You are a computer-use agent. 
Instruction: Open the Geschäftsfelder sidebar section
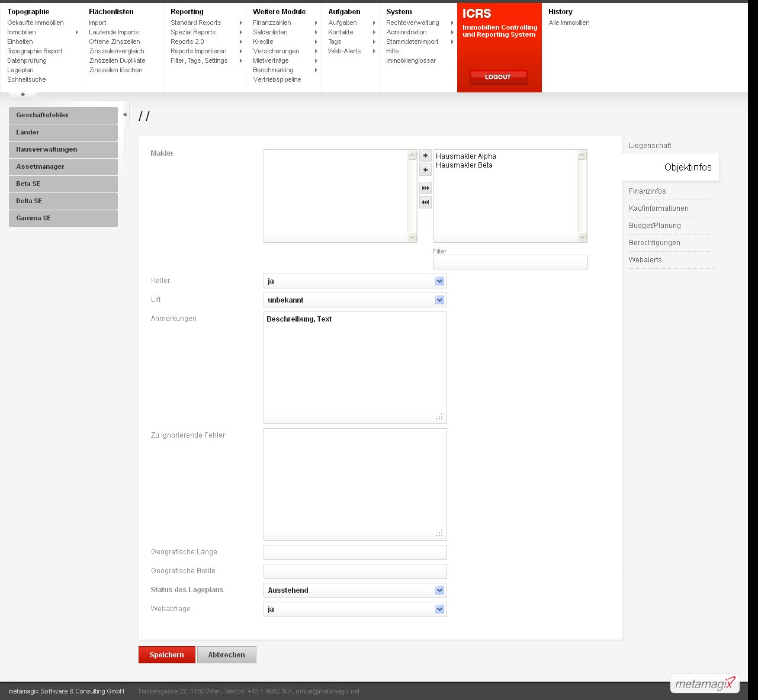click(x=63, y=115)
